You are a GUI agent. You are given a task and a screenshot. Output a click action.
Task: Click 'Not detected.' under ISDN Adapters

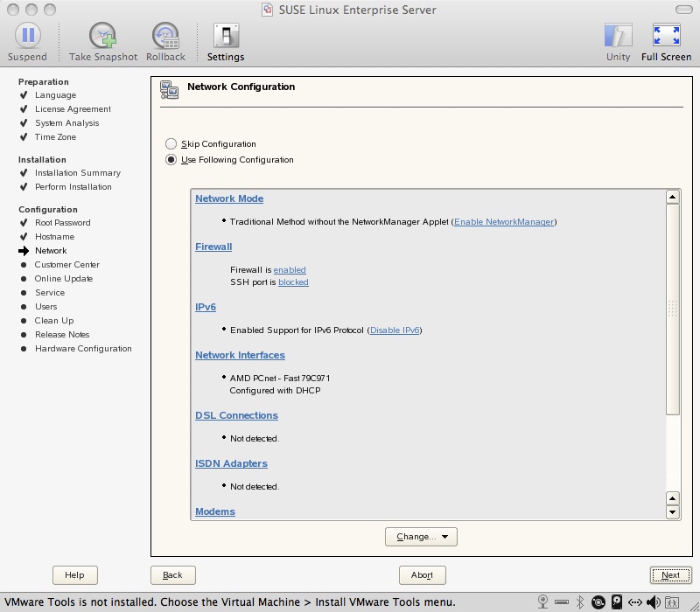pos(255,487)
